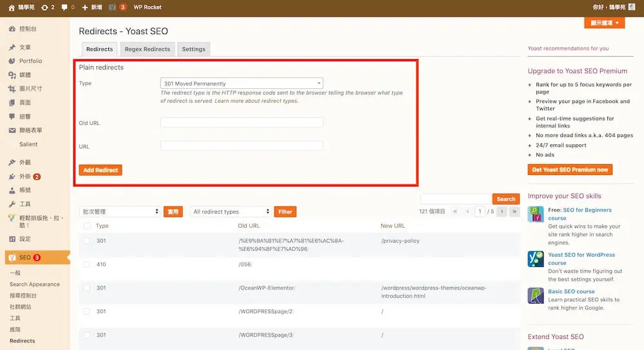Open the Yoast icon in admin bar
The width and height of the screenshot is (644, 350).
pyautogui.click(x=112, y=7)
